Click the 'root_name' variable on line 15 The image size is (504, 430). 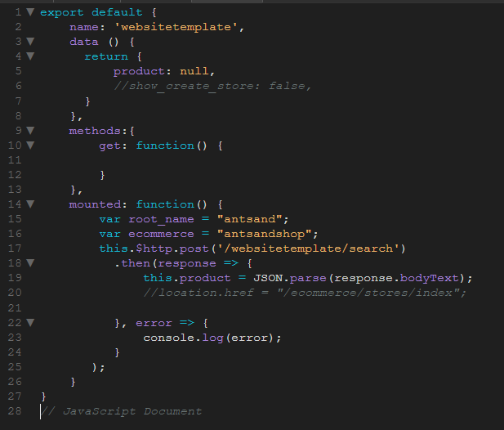161,220
